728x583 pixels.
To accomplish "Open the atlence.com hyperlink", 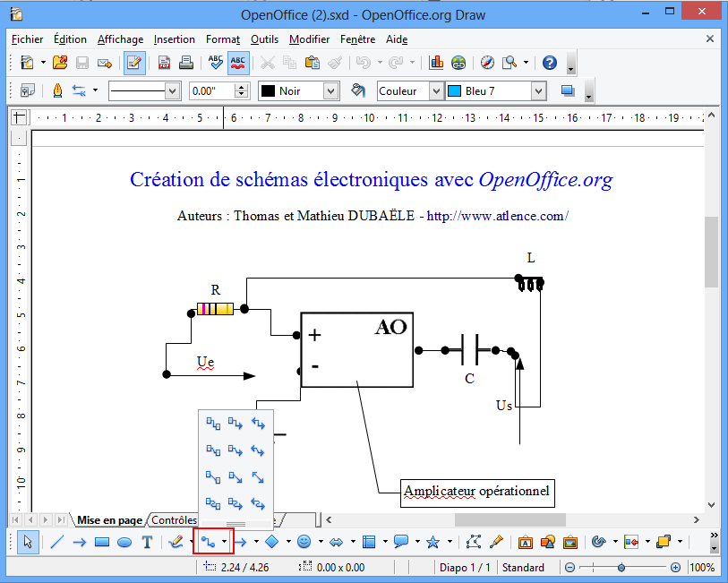I will 497,216.
